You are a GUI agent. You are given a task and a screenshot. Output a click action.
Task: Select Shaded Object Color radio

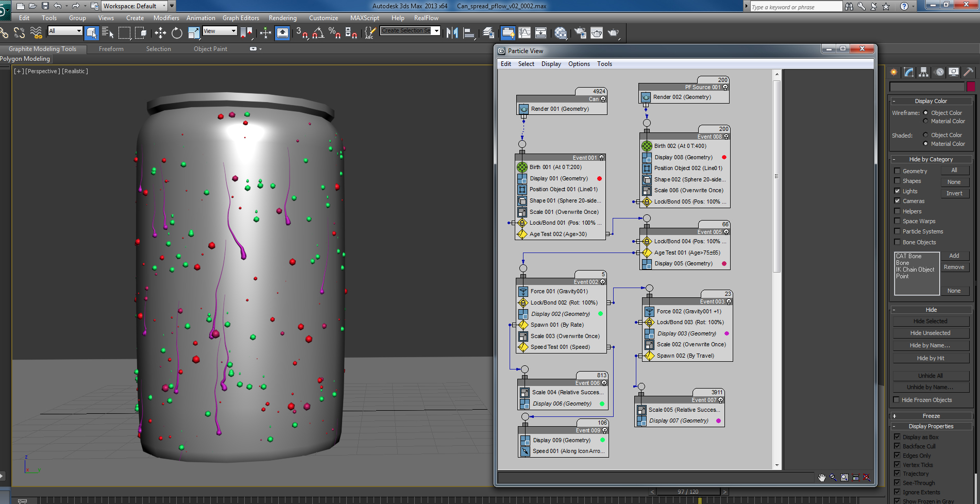tap(925, 135)
